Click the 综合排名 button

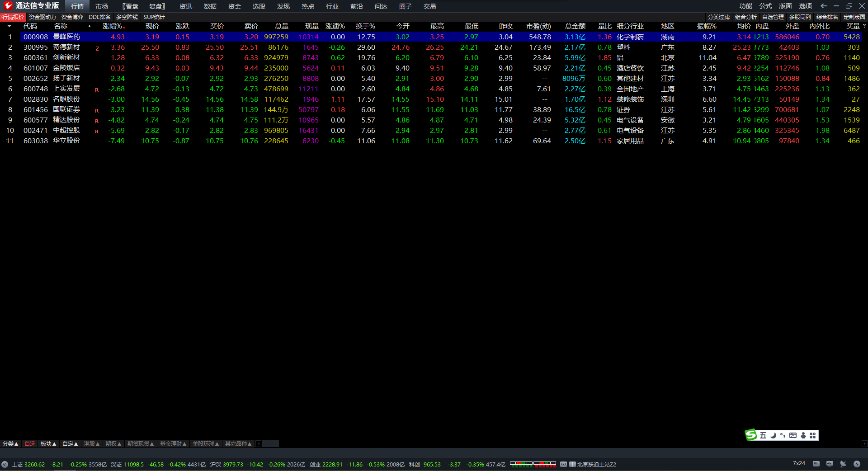[827, 17]
